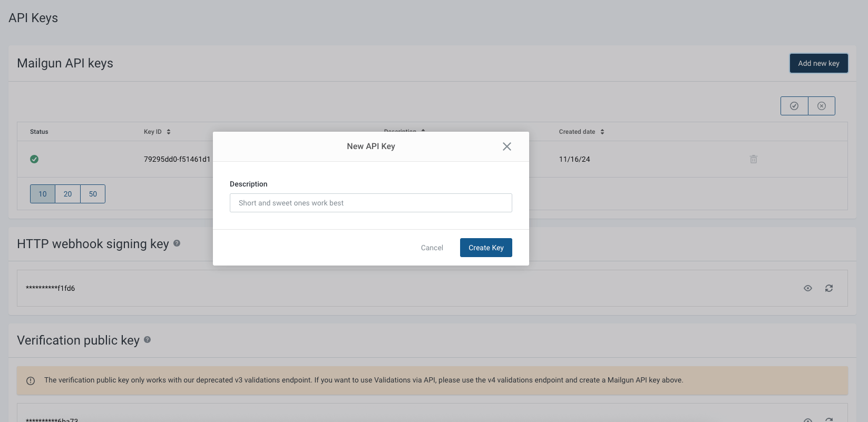The image size is (868, 422).
Task: Regenerate the HTTP webhook signing key
Action: [x=829, y=288]
